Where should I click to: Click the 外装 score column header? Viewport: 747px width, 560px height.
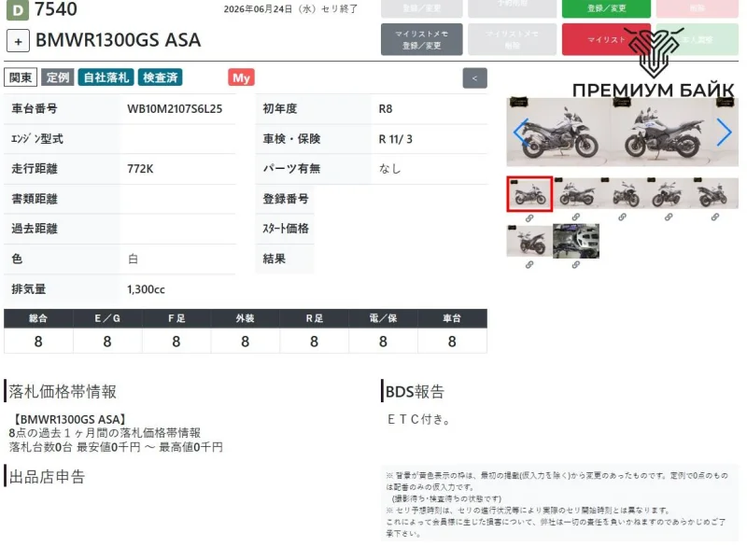click(245, 318)
